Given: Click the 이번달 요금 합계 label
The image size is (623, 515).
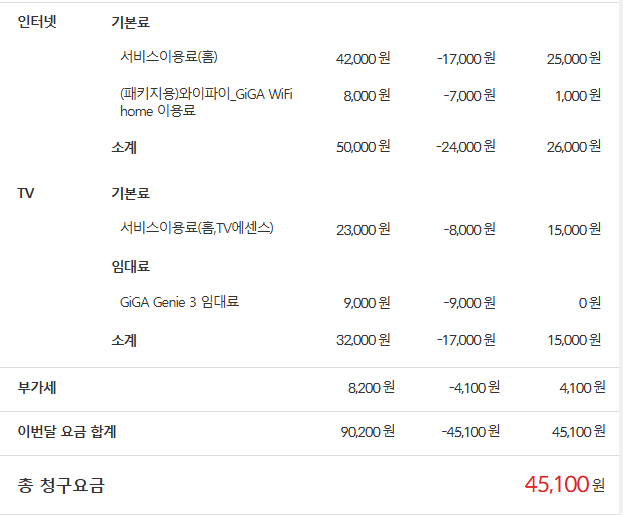Looking at the screenshot, I should coord(74,431).
